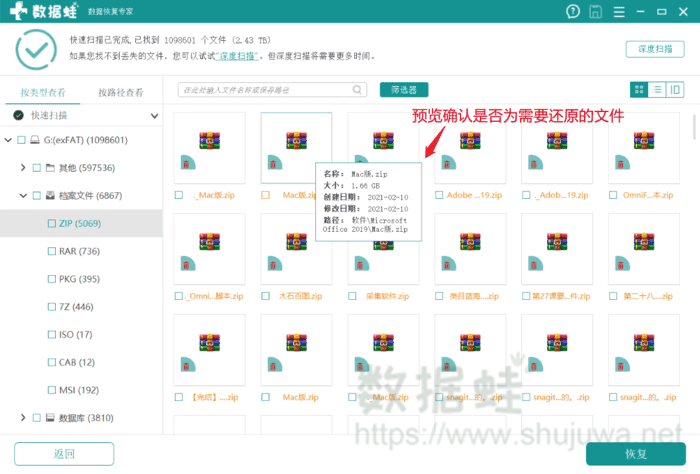Open the hamburger menu icon
700x474 pixels.
pos(619,12)
